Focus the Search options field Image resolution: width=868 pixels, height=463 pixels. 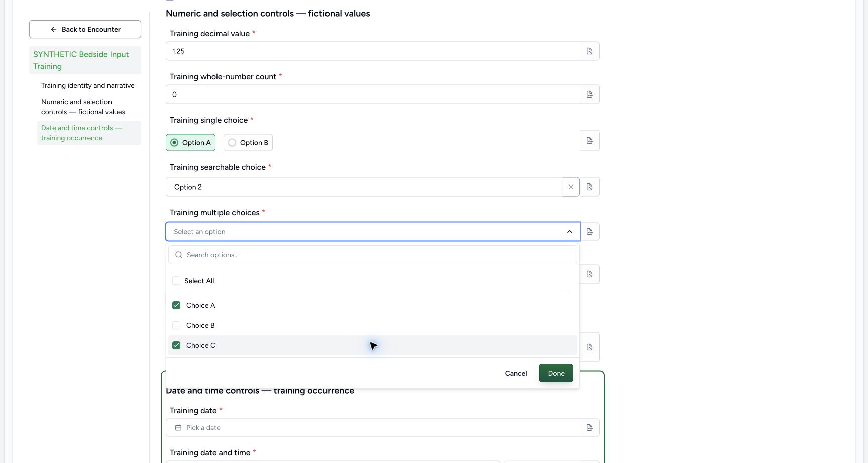(x=373, y=255)
